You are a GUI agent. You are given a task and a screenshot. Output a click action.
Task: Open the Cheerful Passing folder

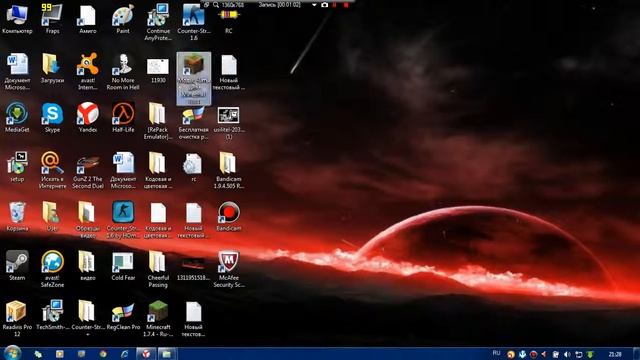pyautogui.click(x=158, y=269)
